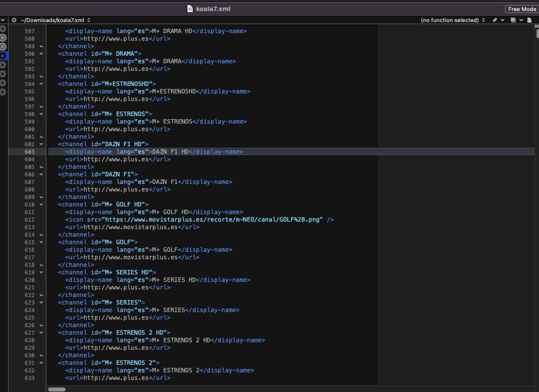Viewport: 539px width, 392px height.
Task: Fold the M+ GOLF HD channel at line 610
Action: coord(41,205)
